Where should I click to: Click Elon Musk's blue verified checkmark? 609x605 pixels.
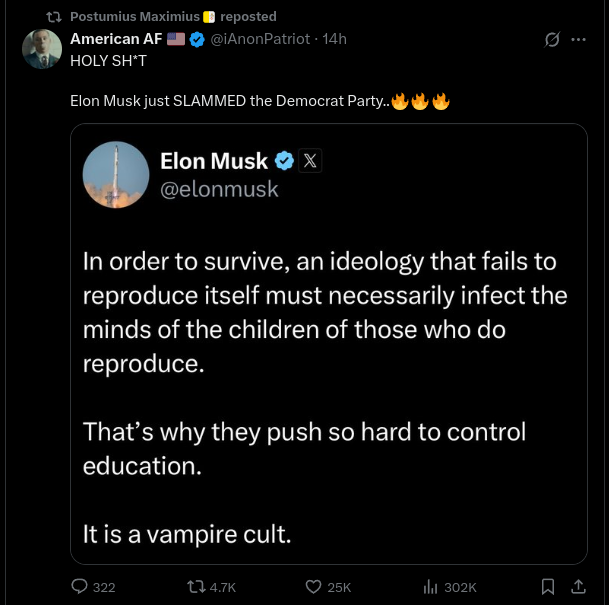284,161
